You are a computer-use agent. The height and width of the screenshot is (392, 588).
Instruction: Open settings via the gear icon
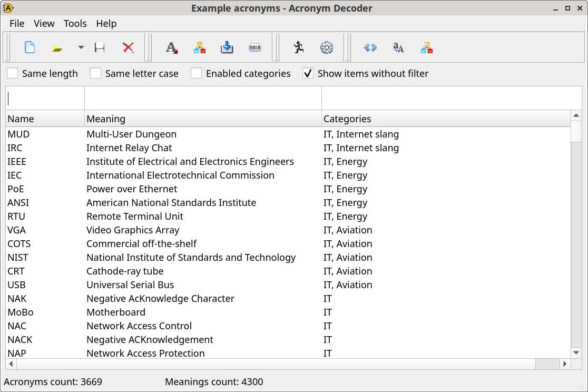327,47
